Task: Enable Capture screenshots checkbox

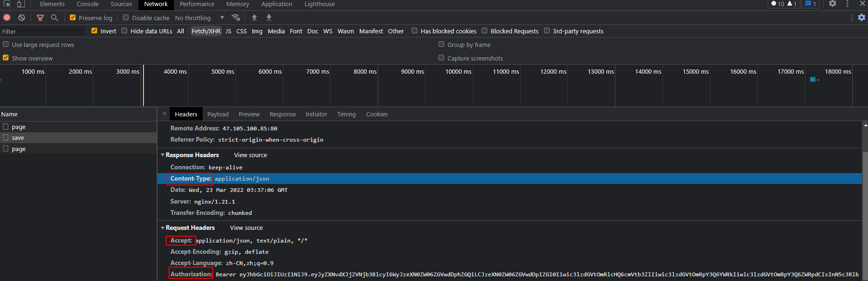Action: tap(441, 58)
